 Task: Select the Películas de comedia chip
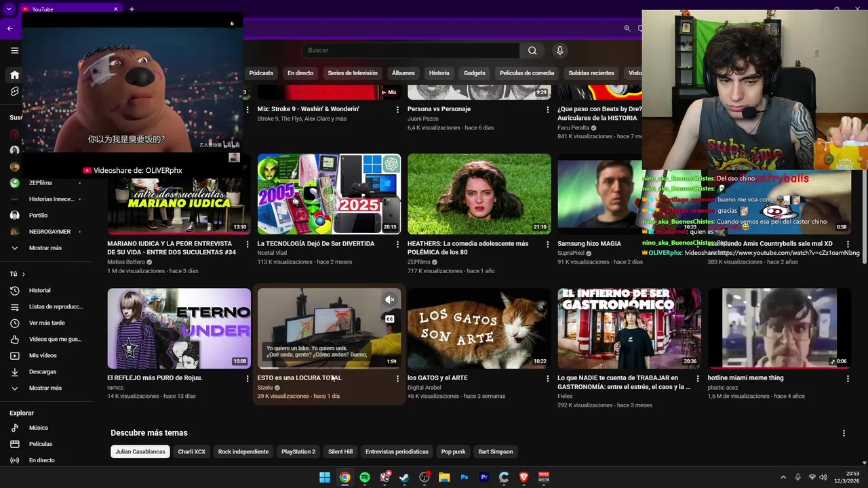click(x=527, y=73)
